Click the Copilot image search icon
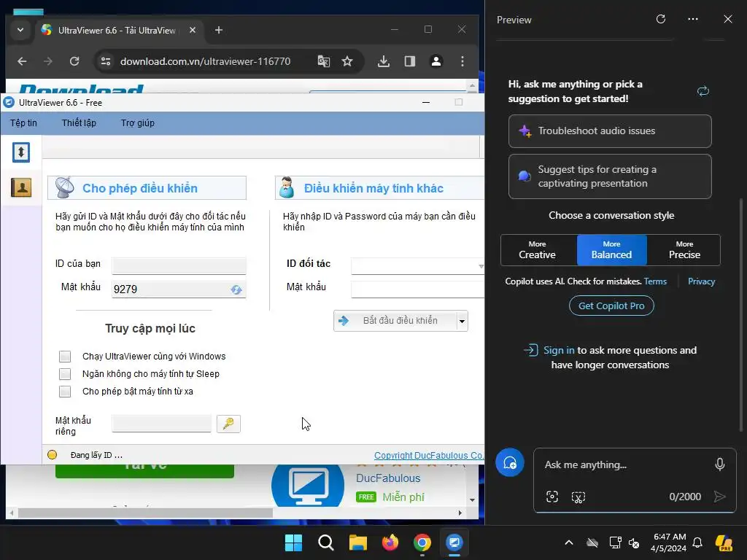747x560 pixels. click(x=552, y=497)
